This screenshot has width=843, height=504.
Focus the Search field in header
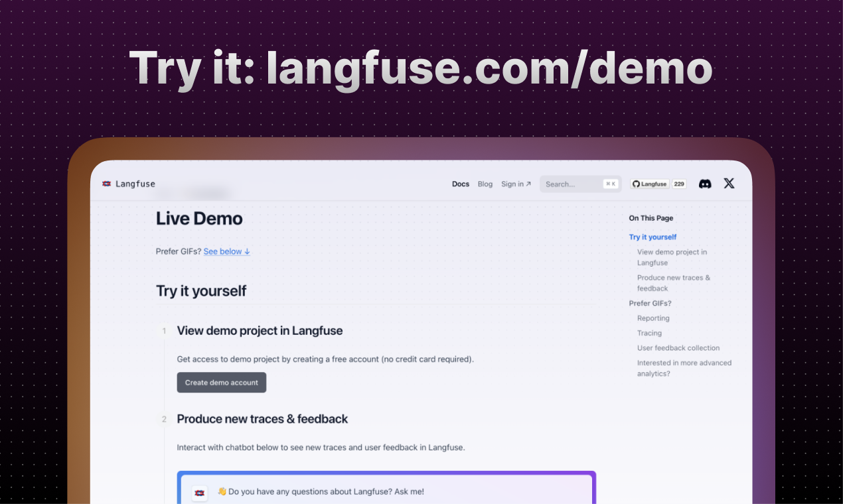(x=580, y=184)
